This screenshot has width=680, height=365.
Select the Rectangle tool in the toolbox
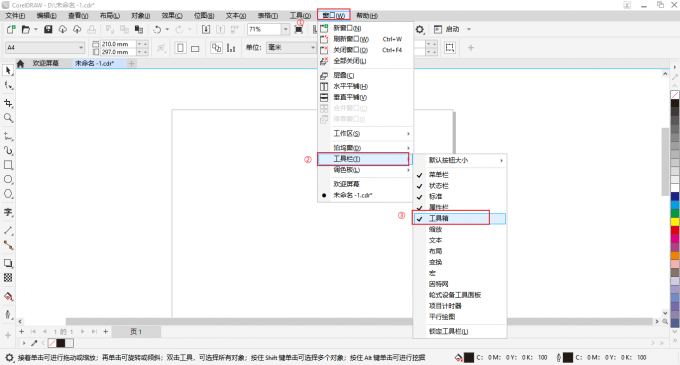point(8,165)
